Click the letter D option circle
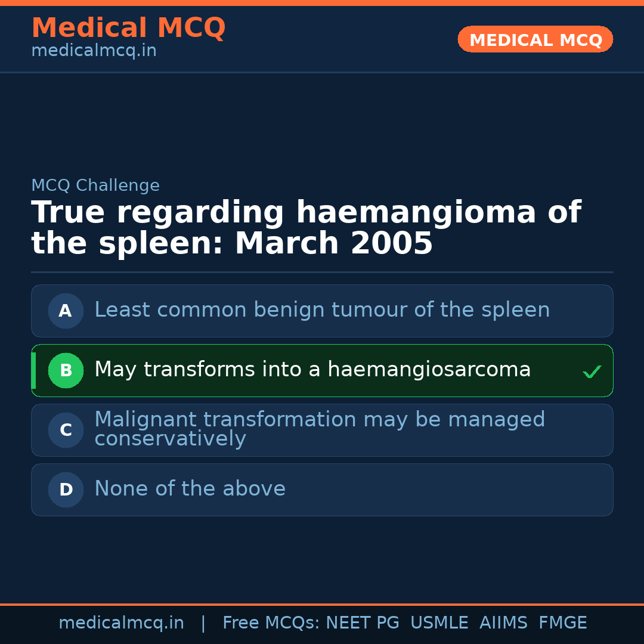The width and height of the screenshot is (644, 644). point(66,490)
